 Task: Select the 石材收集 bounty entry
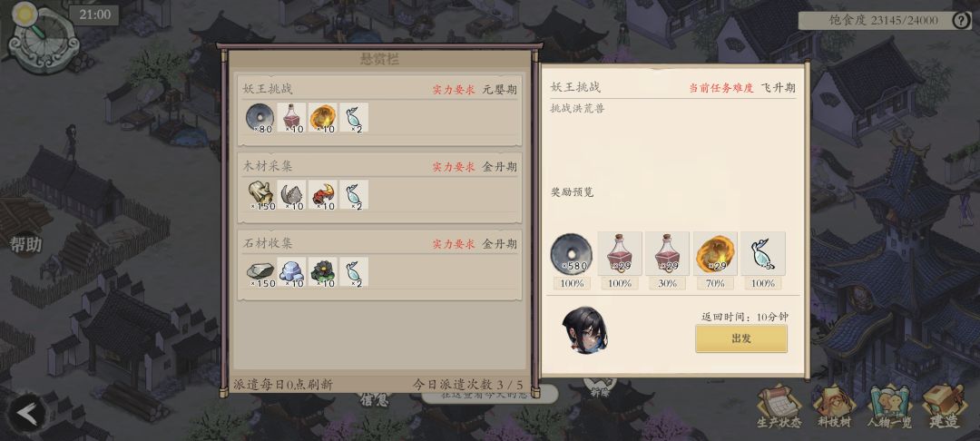pyautogui.click(x=379, y=265)
